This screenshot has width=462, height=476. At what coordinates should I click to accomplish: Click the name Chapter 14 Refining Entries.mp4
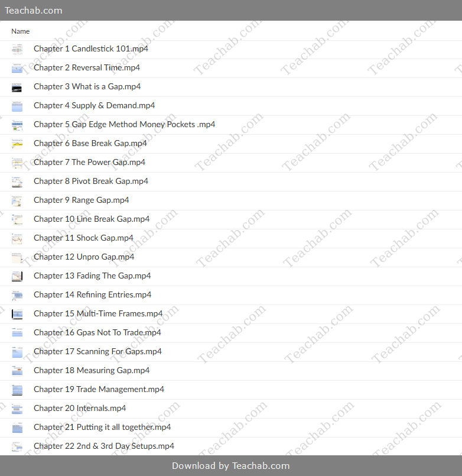point(93,294)
